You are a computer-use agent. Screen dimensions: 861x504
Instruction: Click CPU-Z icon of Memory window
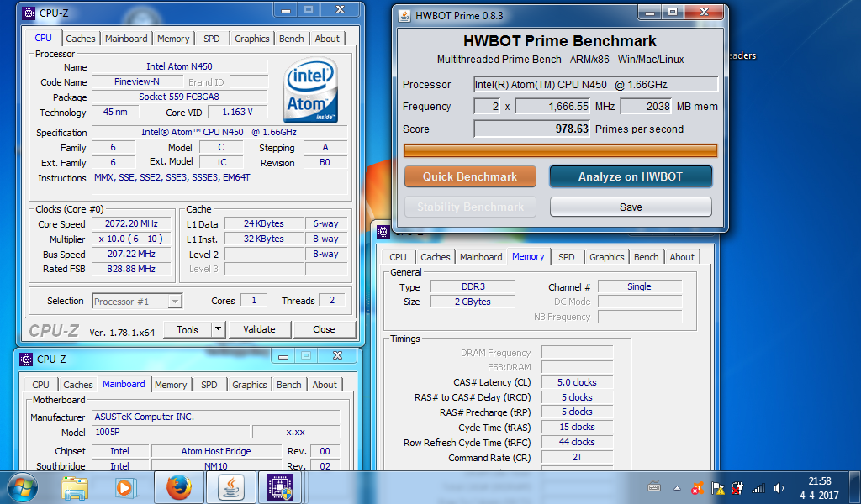[x=383, y=232]
